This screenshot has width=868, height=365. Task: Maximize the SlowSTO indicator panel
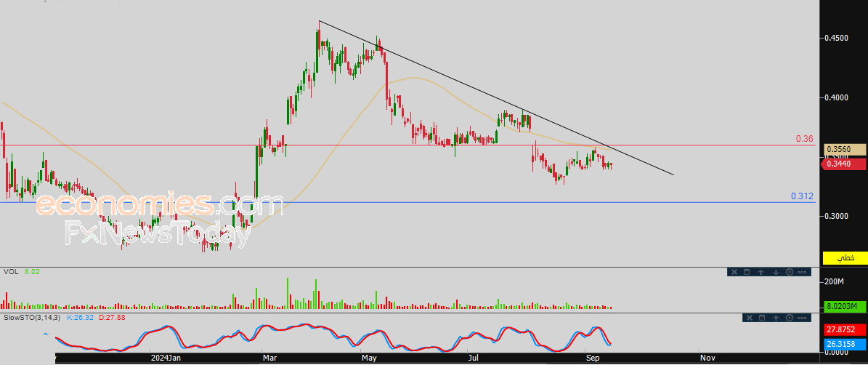tap(762, 318)
